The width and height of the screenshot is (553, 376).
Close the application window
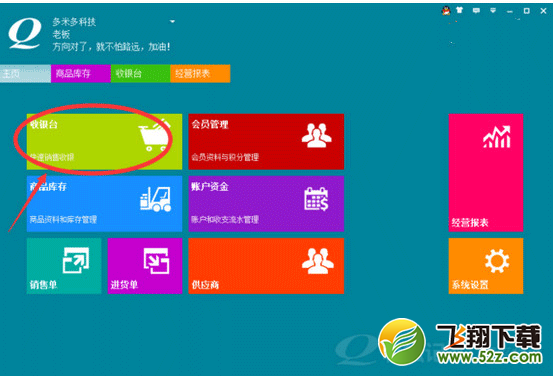click(x=543, y=11)
